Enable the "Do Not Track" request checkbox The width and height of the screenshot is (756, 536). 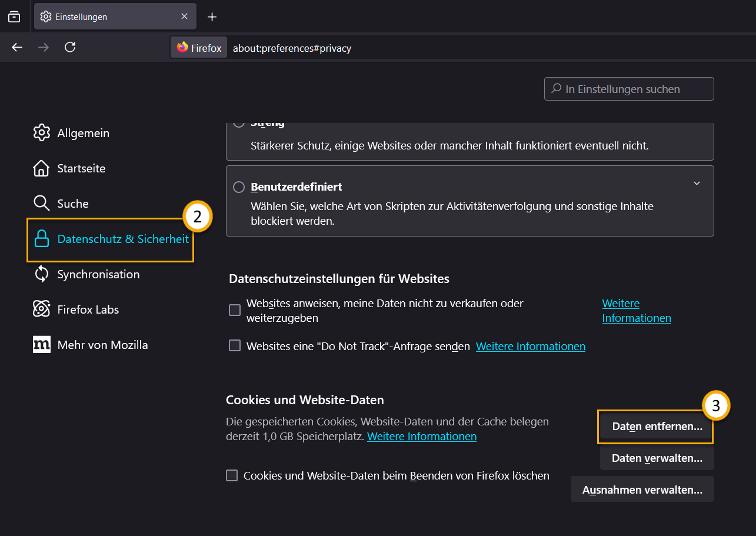pyautogui.click(x=235, y=346)
